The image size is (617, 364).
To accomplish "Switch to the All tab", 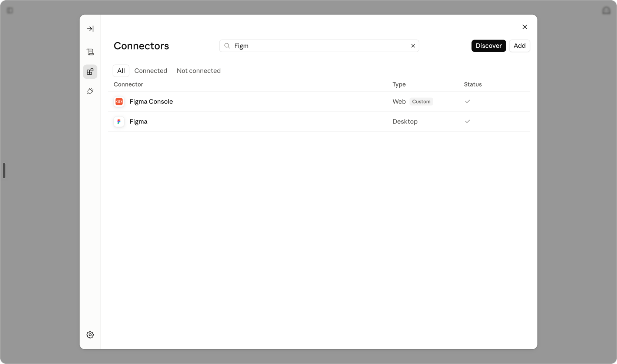I will pyautogui.click(x=121, y=71).
